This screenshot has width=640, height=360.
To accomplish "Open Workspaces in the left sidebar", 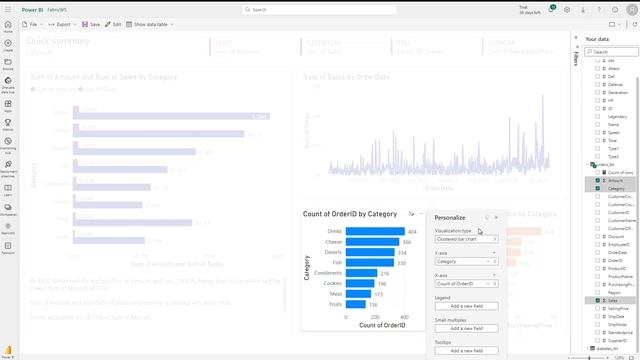I will 8,210.
